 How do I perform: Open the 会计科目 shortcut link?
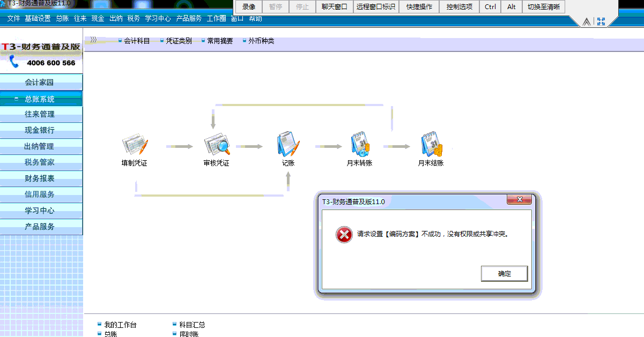[x=137, y=41]
